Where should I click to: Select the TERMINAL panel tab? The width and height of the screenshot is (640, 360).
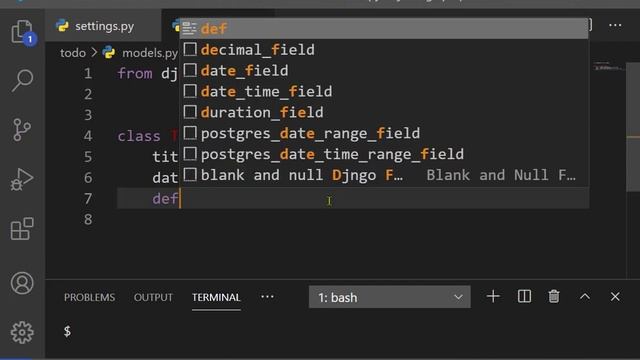pos(216,297)
